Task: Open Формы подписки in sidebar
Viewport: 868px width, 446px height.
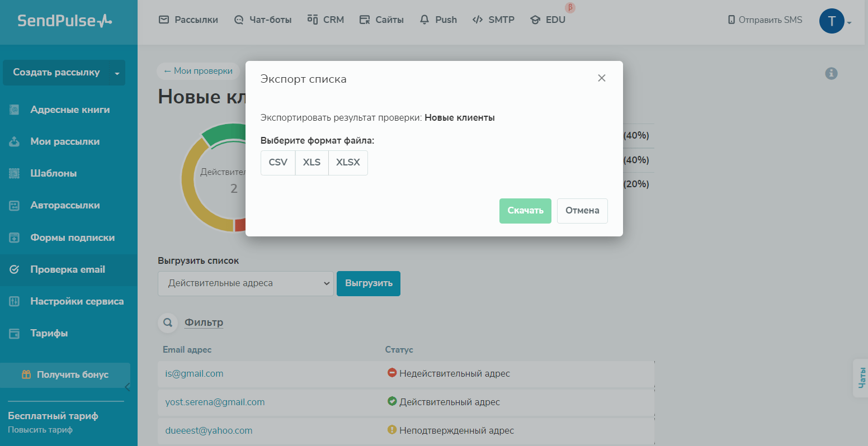Action: pos(72,238)
